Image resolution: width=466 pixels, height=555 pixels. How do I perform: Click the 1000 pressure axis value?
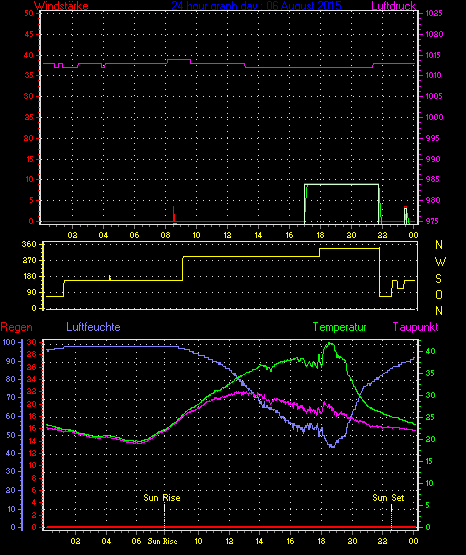coord(434,117)
